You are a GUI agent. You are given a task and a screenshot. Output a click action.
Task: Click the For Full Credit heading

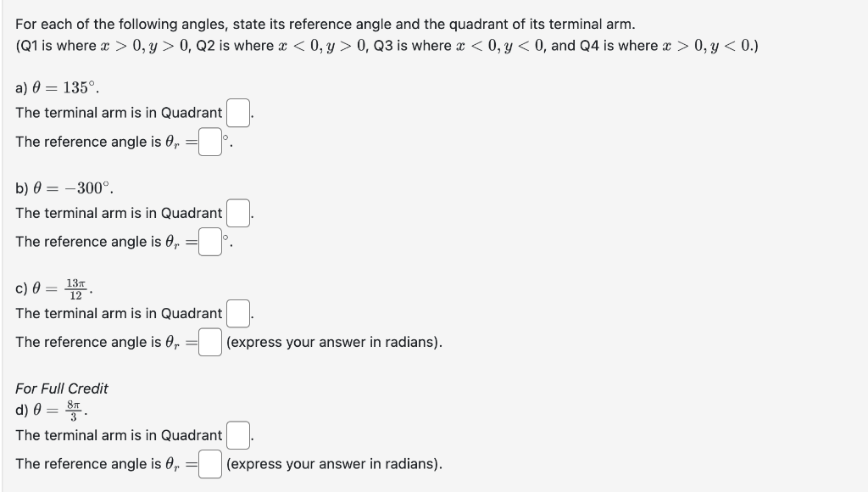coord(61,388)
